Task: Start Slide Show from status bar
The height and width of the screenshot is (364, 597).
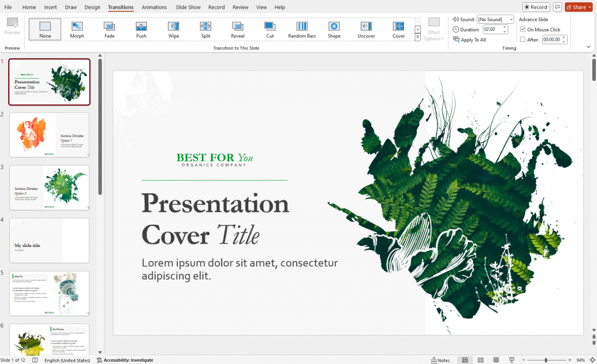Action: tap(512, 360)
